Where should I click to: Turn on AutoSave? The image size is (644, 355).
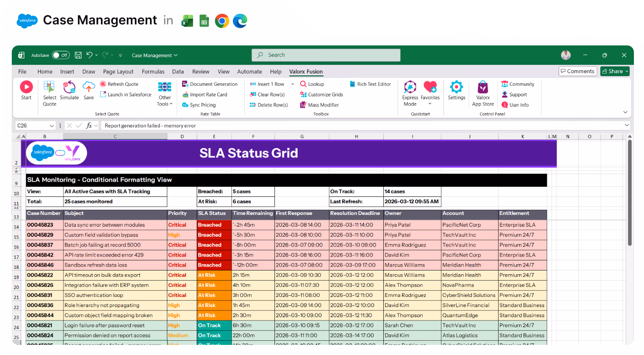[61, 55]
